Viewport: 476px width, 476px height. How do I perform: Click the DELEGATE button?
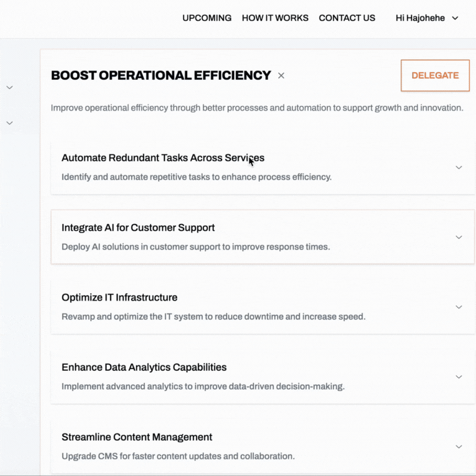[x=435, y=75]
